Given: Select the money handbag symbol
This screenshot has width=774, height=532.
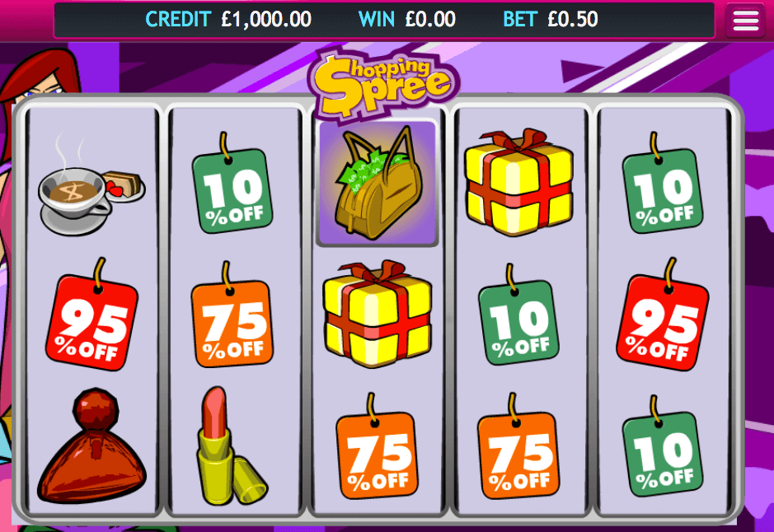Looking at the screenshot, I should coord(378,183).
